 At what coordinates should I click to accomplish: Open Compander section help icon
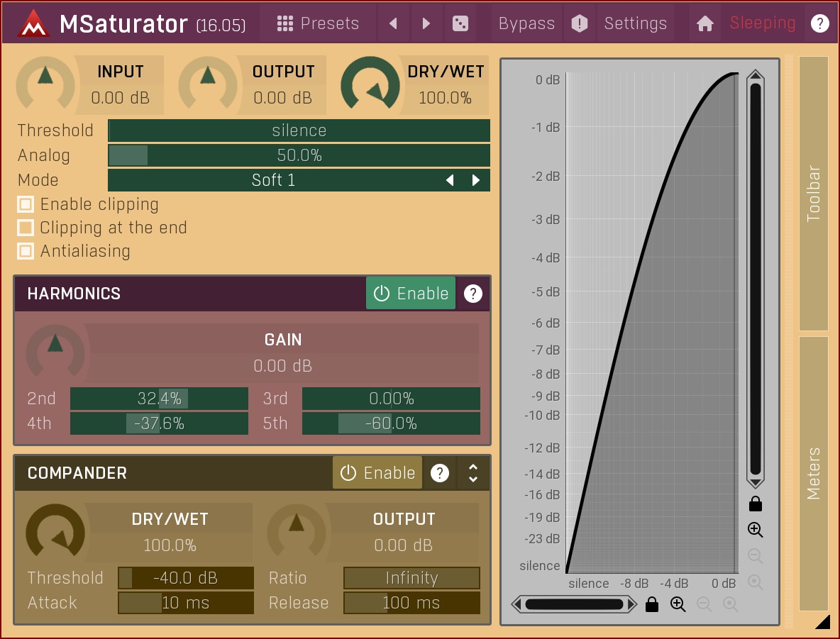[x=440, y=473]
